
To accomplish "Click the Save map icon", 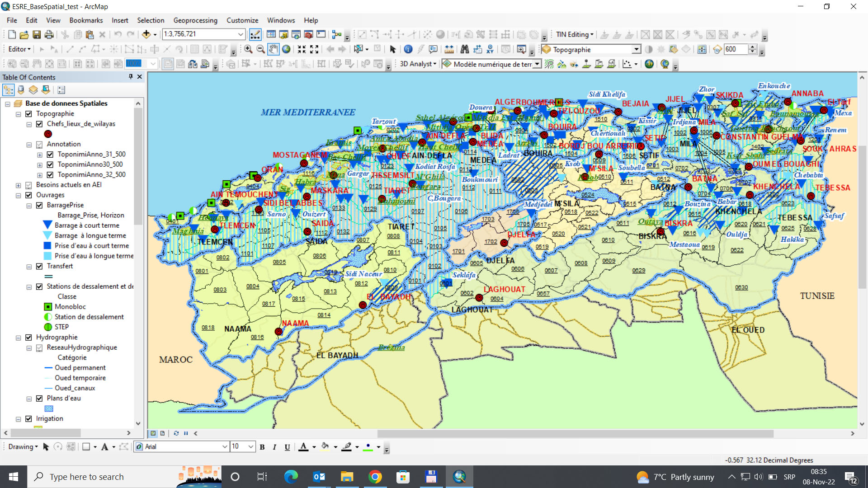I will coord(37,34).
